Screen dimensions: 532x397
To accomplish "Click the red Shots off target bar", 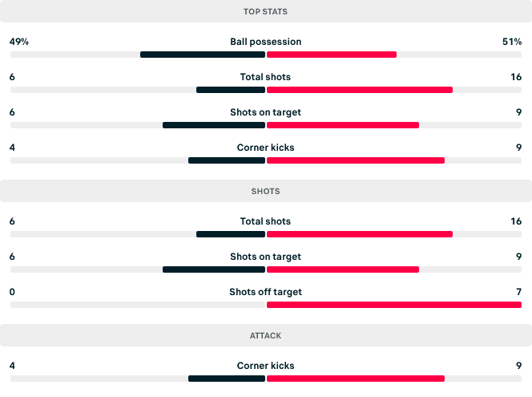I will point(394,305).
